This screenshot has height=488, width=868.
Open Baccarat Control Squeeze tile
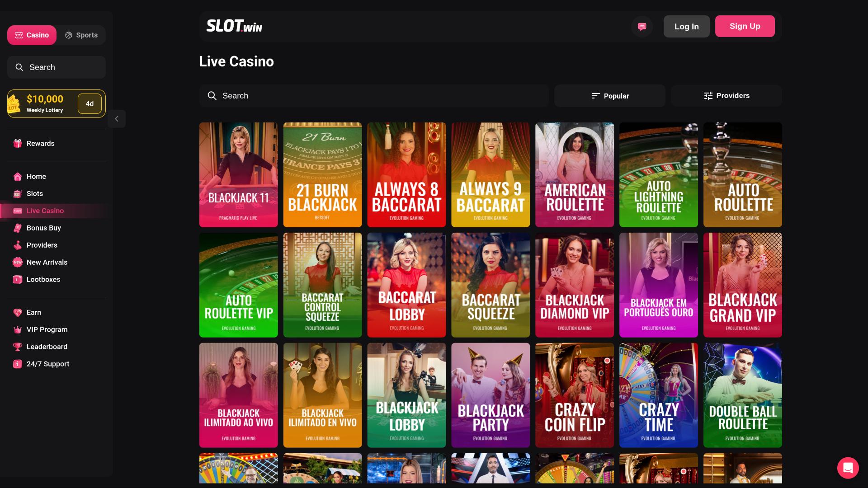323,285
